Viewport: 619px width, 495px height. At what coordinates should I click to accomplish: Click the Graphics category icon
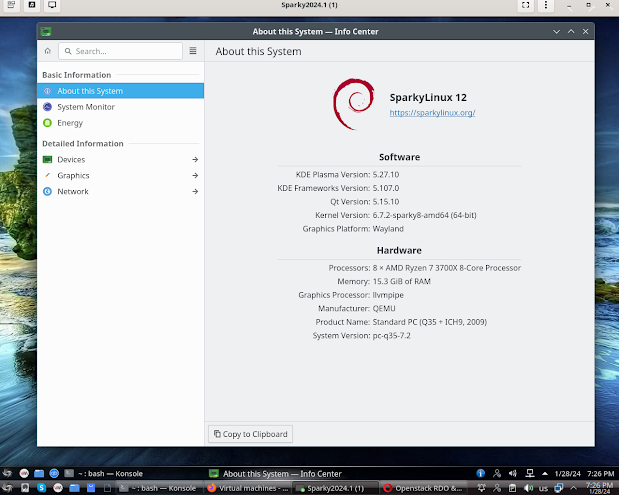47,175
